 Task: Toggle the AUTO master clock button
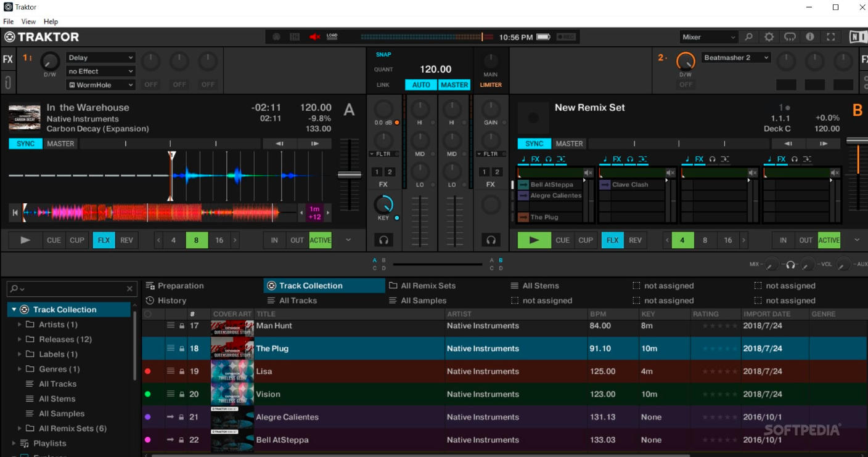pos(421,85)
